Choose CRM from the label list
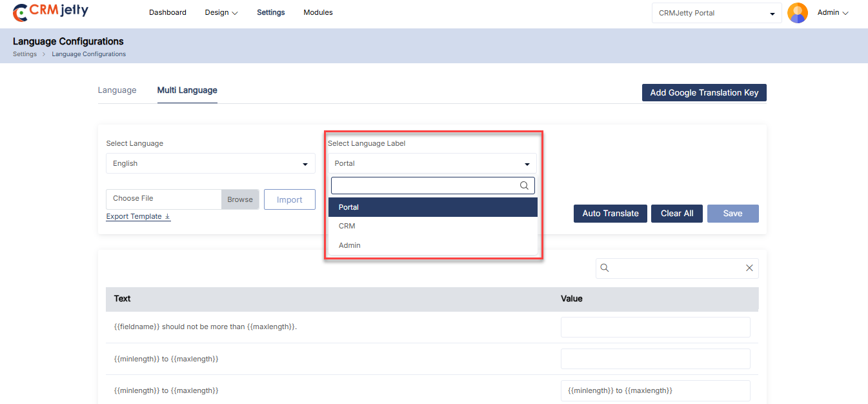Viewport: 868px width, 404px height. coord(347,226)
